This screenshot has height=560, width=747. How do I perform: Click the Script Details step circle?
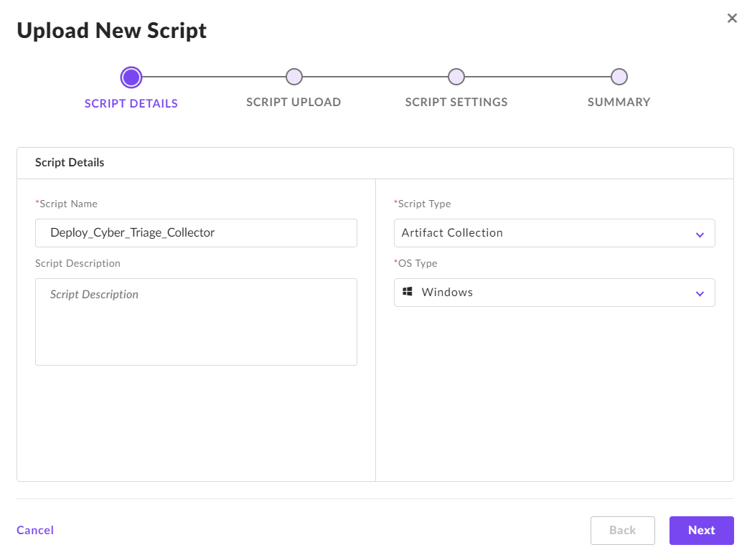pyautogui.click(x=131, y=77)
